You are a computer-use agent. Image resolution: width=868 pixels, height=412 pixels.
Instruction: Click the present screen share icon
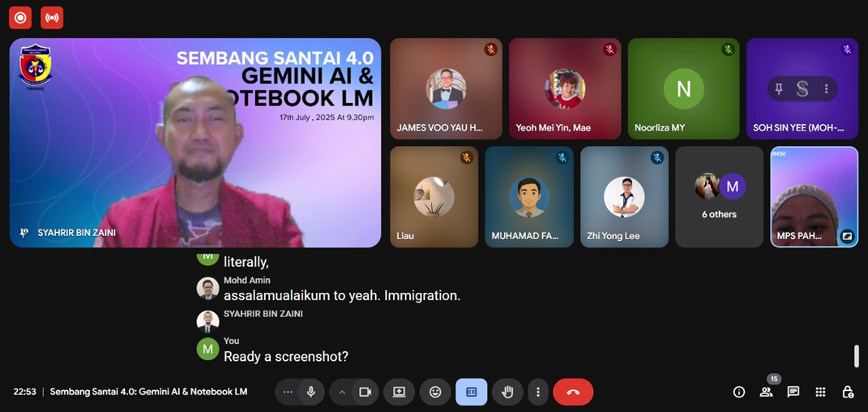[399, 392]
